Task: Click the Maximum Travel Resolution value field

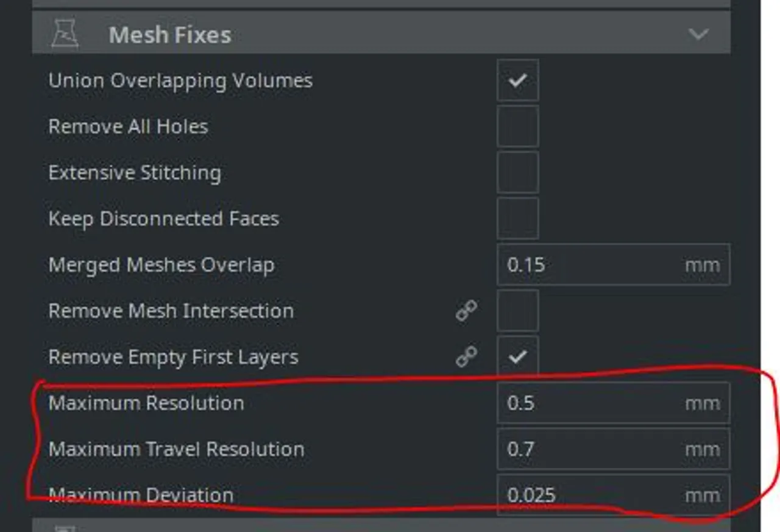Action: click(x=579, y=449)
